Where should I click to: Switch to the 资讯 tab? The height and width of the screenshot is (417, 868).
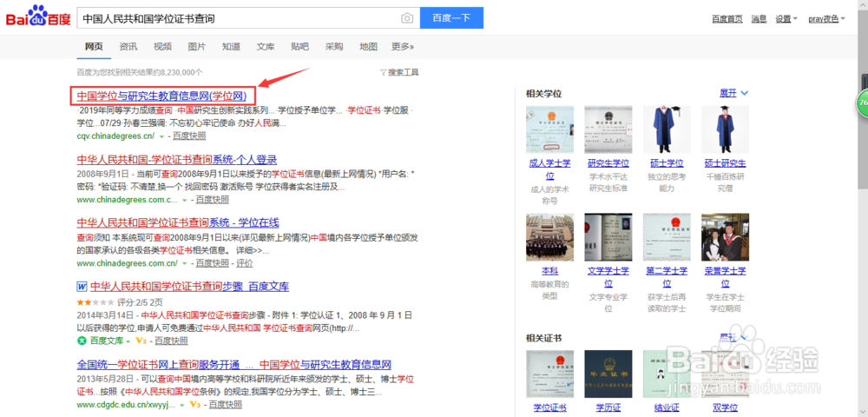click(128, 47)
